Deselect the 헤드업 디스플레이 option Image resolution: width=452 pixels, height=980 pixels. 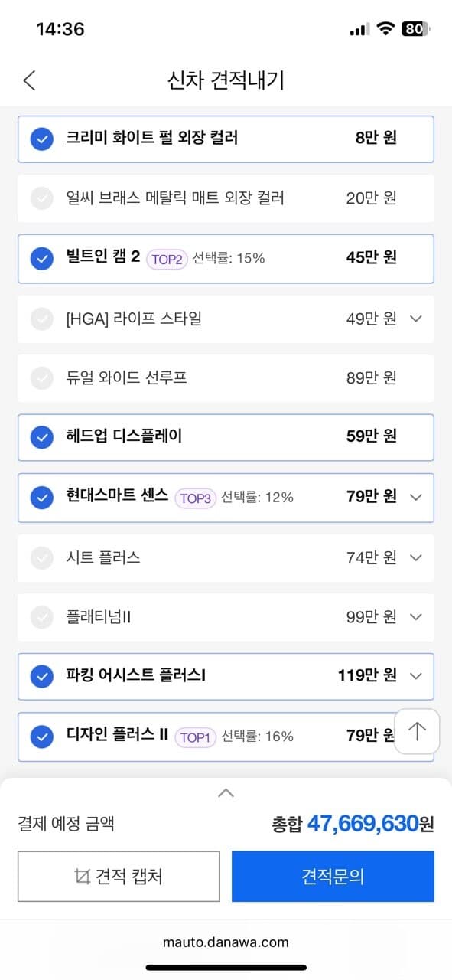42,437
